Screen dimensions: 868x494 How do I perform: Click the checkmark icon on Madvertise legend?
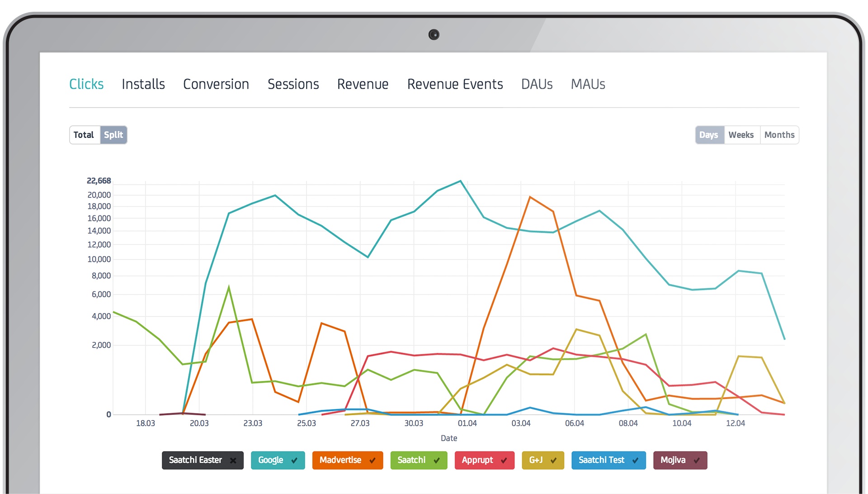[372, 461]
